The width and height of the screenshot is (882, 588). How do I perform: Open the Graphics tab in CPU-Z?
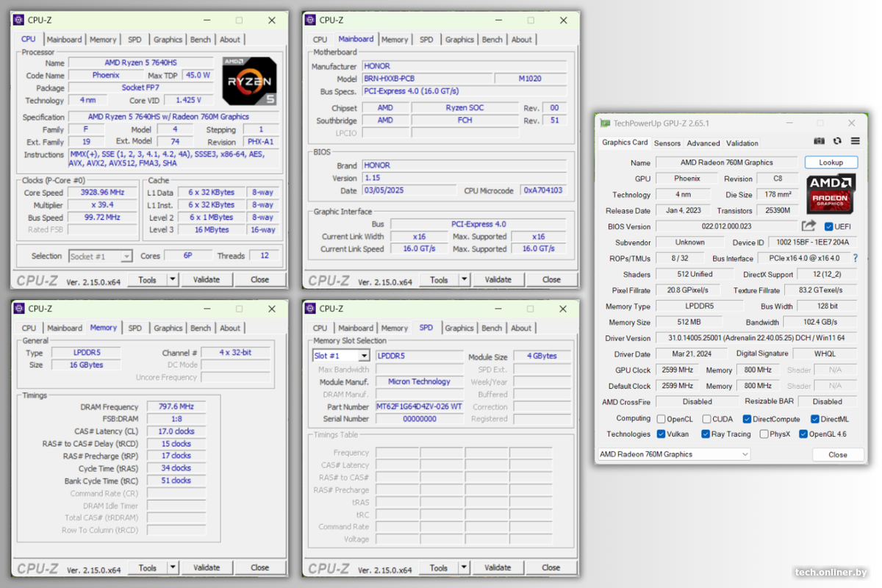tap(168, 39)
